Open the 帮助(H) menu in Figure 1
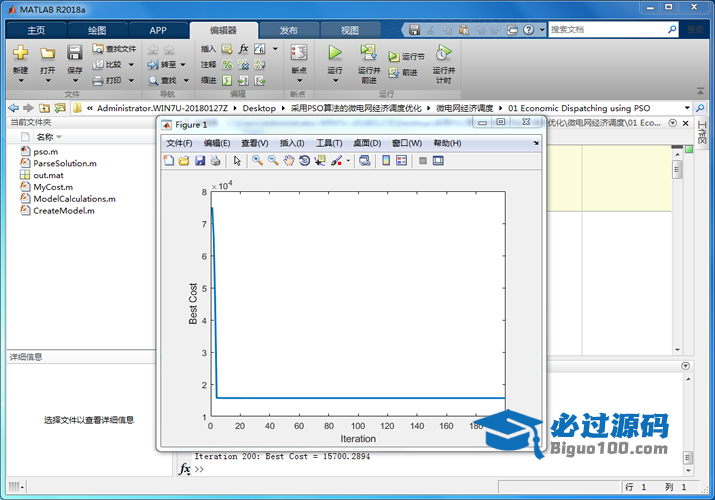This screenshot has height=500, width=715. click(447, 143)
